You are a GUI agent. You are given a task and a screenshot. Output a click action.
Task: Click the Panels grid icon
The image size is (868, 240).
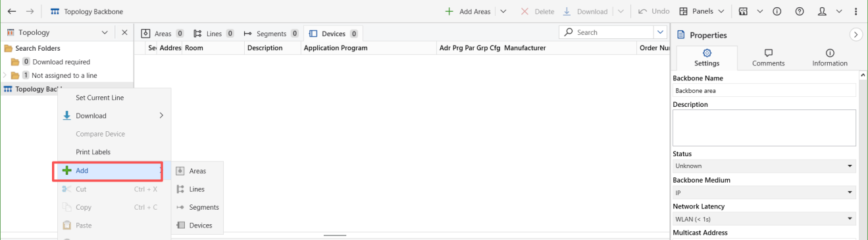(684, 11)
